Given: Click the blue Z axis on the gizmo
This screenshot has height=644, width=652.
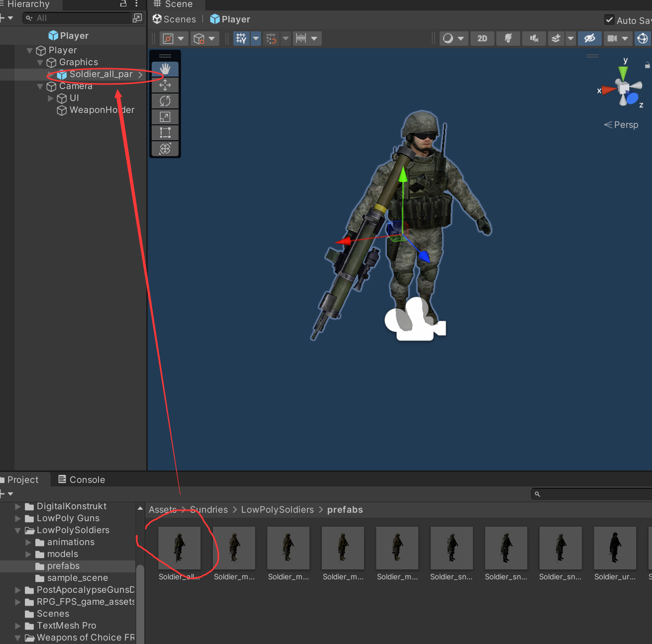Looking at the screenshot, I should point(632,98).
